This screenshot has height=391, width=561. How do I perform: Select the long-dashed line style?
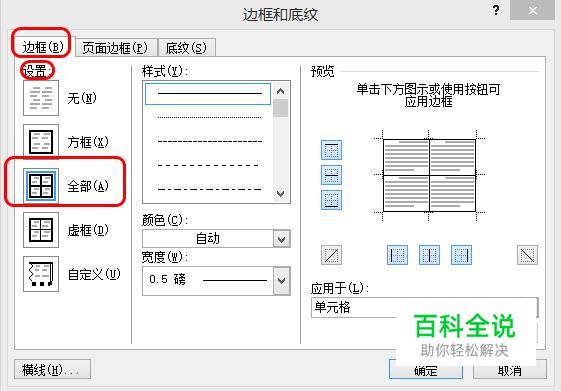tap(209, 165)
